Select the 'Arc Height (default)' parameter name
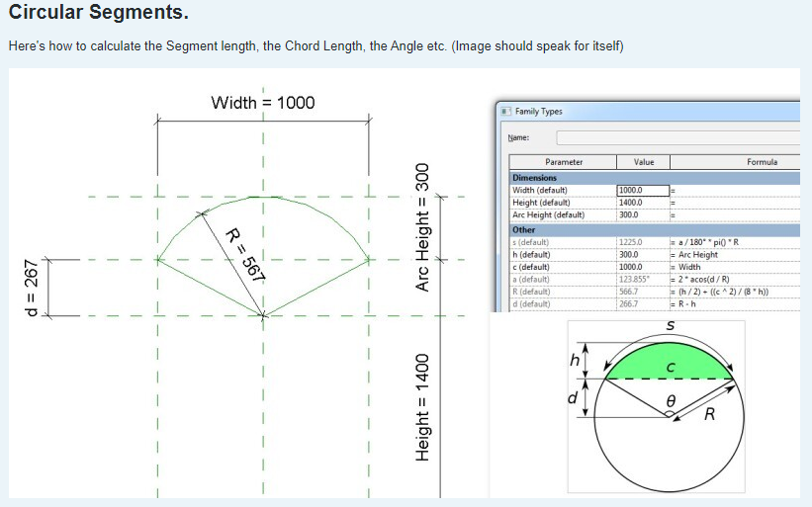 (x=548, y=214)
